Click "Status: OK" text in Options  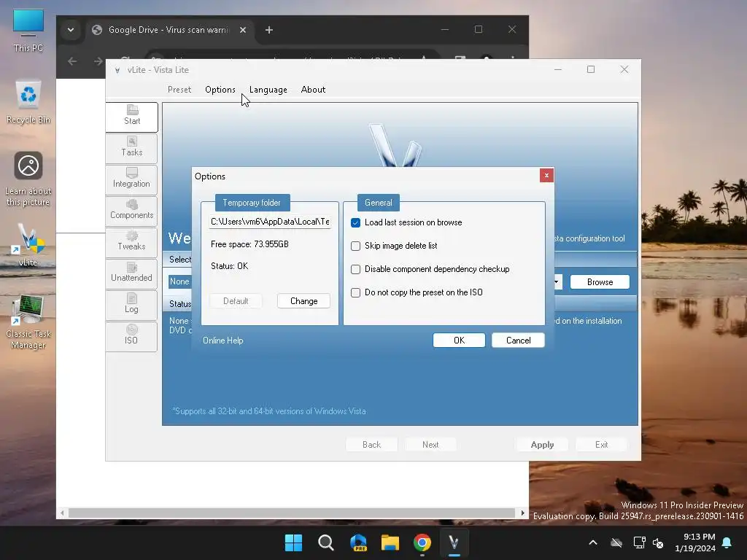pos(229,266)
